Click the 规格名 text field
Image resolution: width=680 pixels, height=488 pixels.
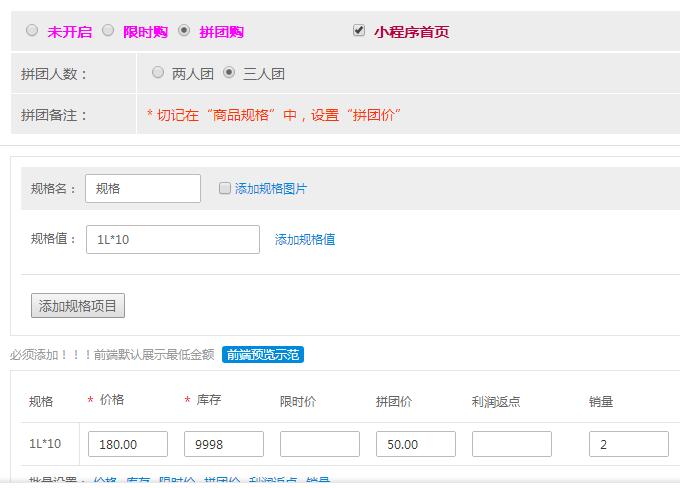click(142, 188)
